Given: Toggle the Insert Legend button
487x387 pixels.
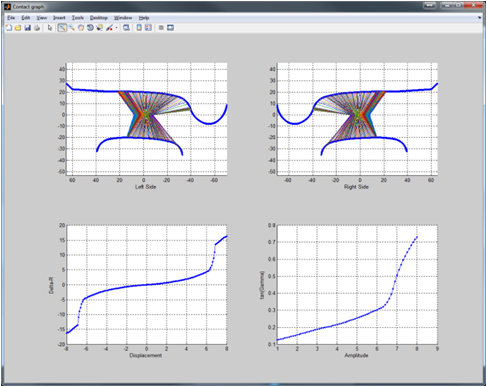Looking at the screenshot, I should click(x=148, y=28).
